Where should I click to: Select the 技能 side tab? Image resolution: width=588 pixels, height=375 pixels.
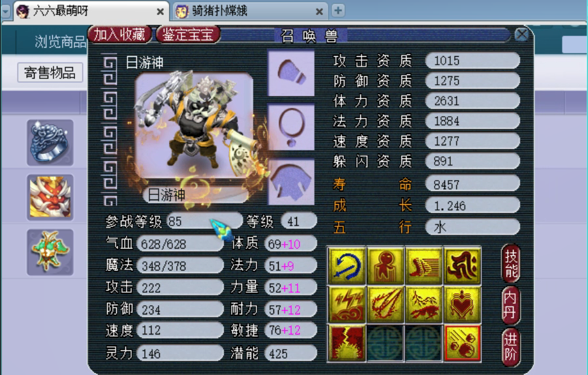point(511,263)
